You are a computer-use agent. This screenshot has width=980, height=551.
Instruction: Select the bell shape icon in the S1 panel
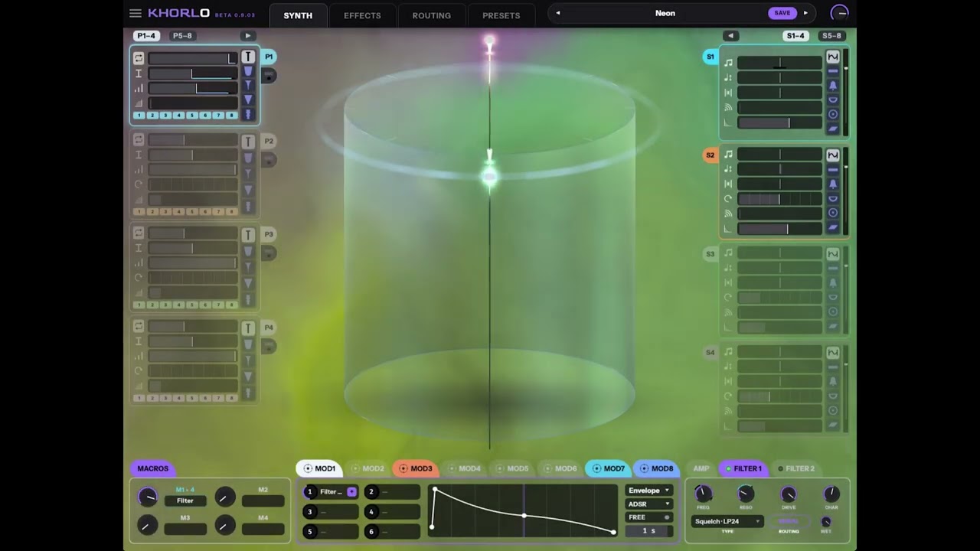coord(833,85)
